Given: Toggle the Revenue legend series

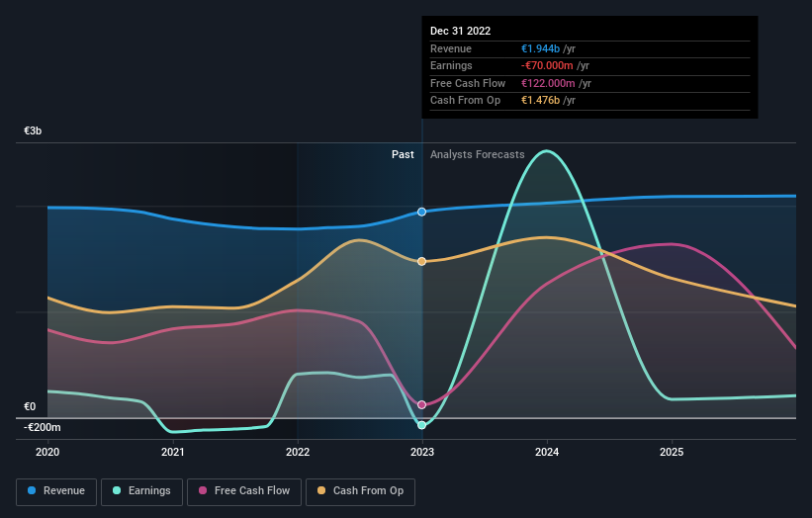Looking at the screenshot, I should [x=56, y=491].
